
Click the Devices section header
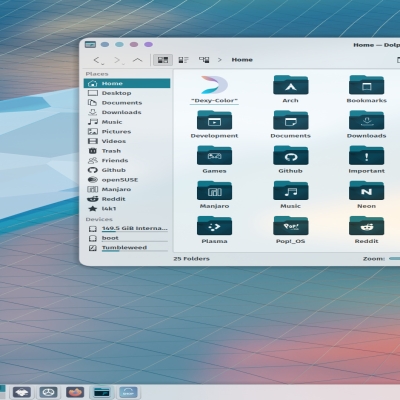(x=99, y=219)
